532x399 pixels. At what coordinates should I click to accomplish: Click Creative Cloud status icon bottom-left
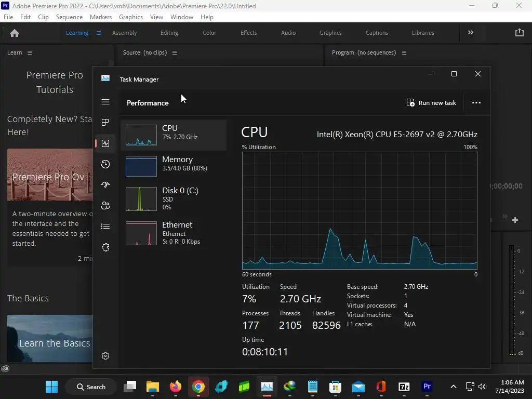point(5,368)
